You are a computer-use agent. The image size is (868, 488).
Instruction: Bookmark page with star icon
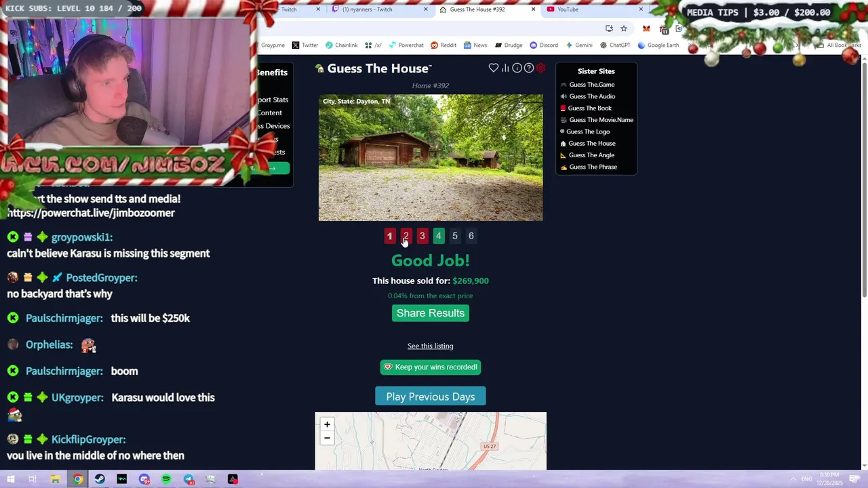624,28
